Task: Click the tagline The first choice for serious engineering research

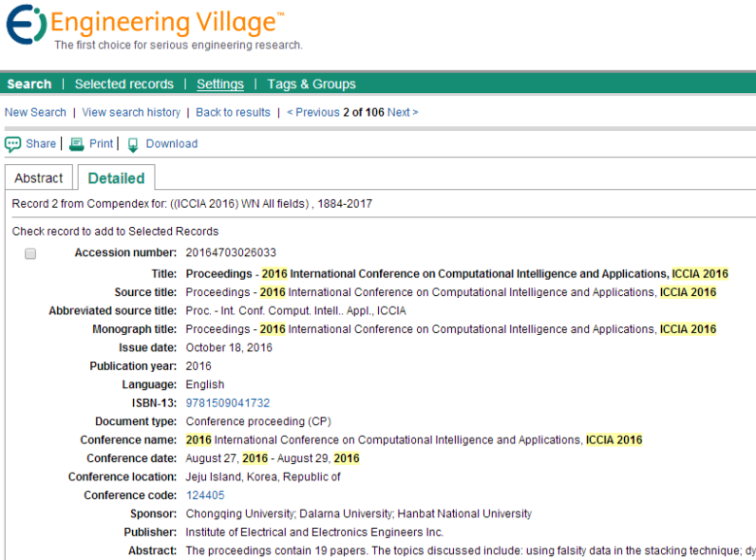Action: click(x=179, y=46)
